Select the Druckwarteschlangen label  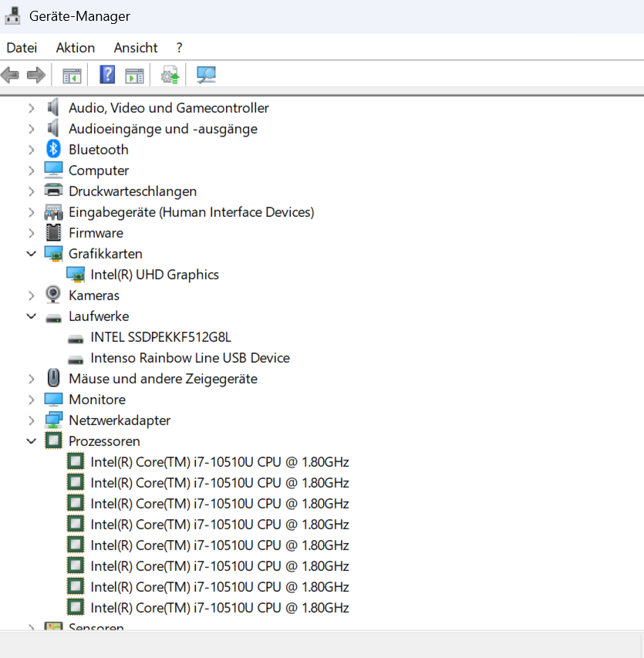point(133,191)
